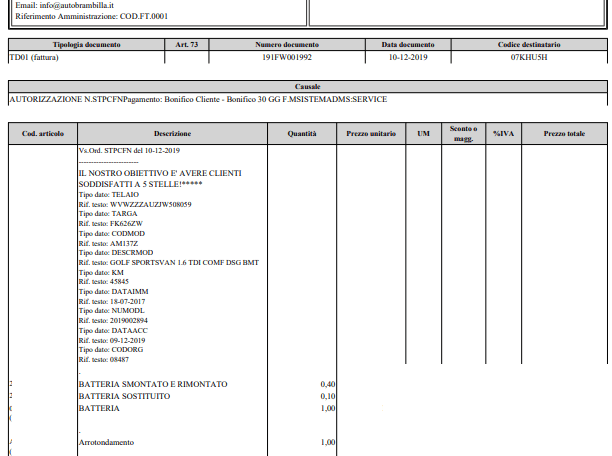Click the %IVA column header
612x456 pixels.
[503, 133]
